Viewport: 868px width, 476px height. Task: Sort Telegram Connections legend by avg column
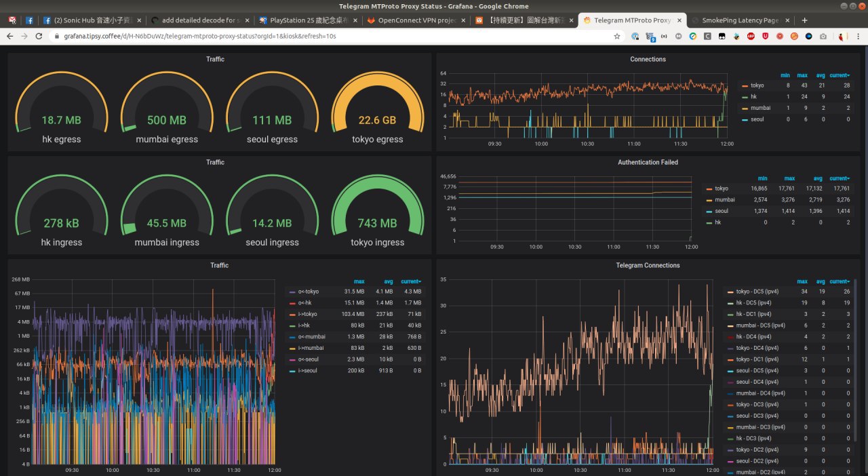tap(821, 281)
